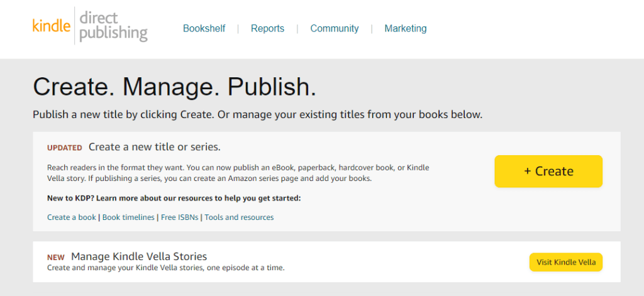Open the Bookshelf page
This screenshot has width=644, height=296.
[x=204, y=28]
